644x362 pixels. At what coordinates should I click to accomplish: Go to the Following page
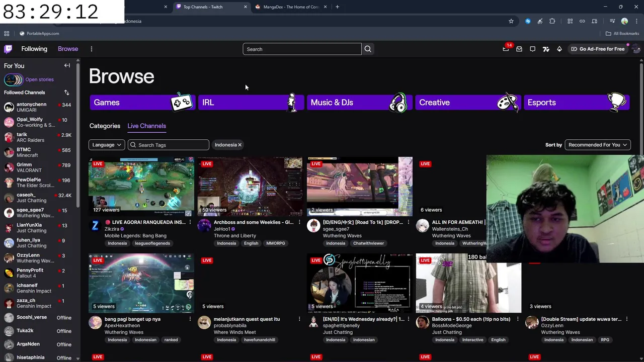pos(34,49)
